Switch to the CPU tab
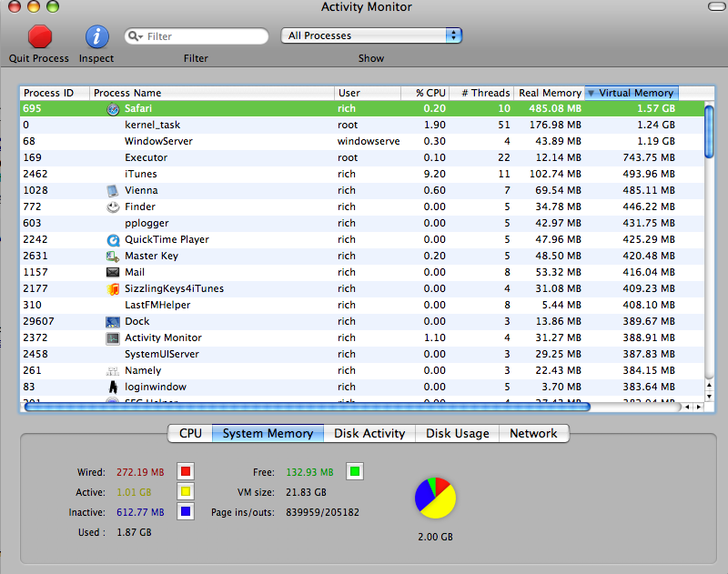Viewport: 728px width, 574px height. coord(190,433)
